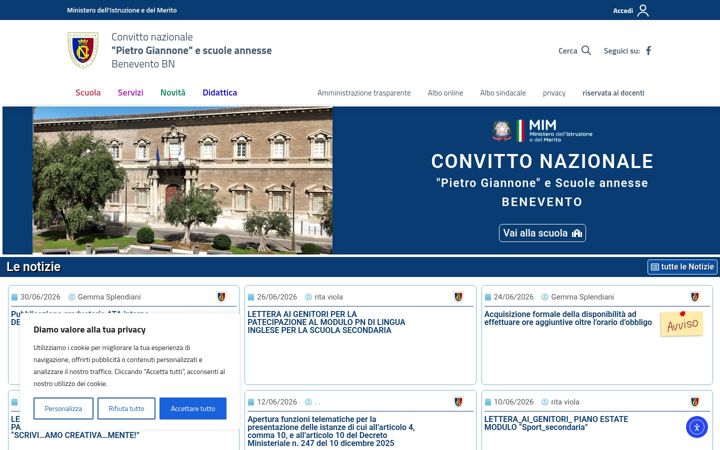Click the Cerca magnifying glass icon
The width and height of the screenshot is (720, 450).
coord(586,50)
